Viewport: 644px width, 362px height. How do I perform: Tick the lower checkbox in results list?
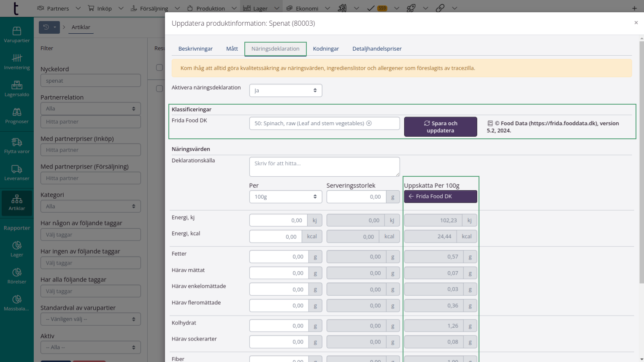(x=159, y=89)
